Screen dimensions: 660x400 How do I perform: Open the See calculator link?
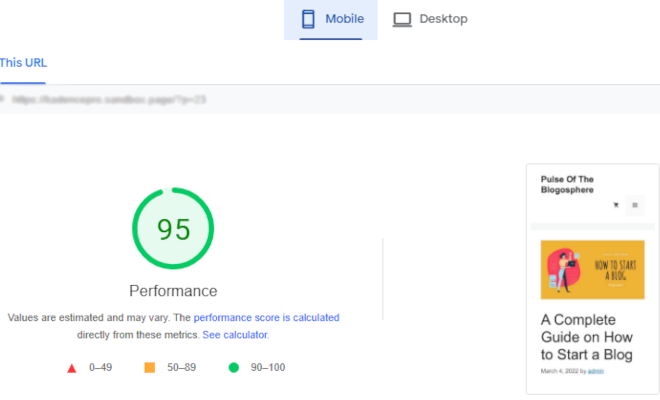click(235, 335)
